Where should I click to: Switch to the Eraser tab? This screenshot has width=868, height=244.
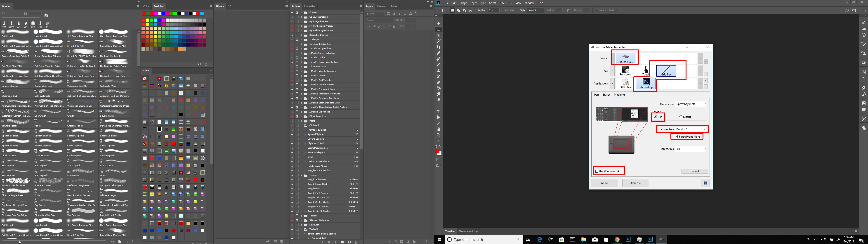(606, 95)
